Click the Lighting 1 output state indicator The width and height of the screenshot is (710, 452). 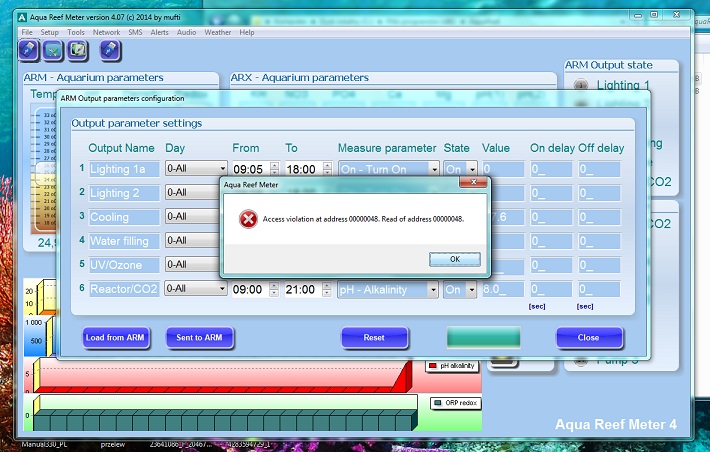coord(580,86)
